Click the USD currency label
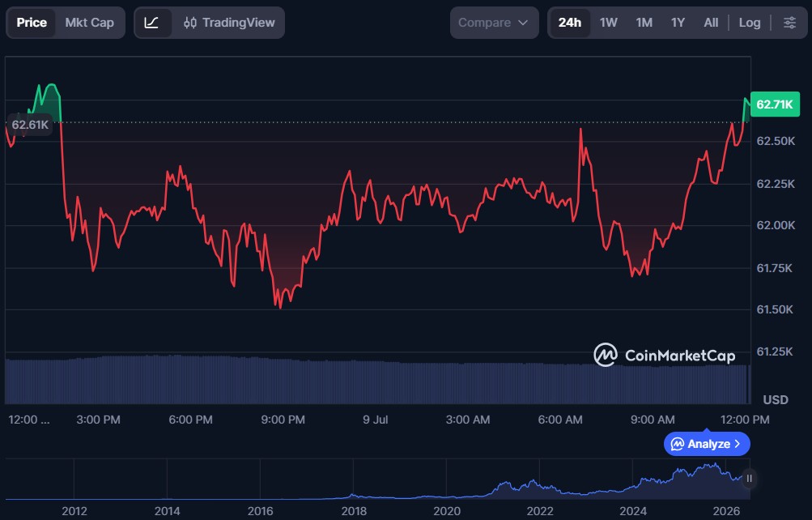This screenshot has width=812, height=520. (x=776, y=400)
